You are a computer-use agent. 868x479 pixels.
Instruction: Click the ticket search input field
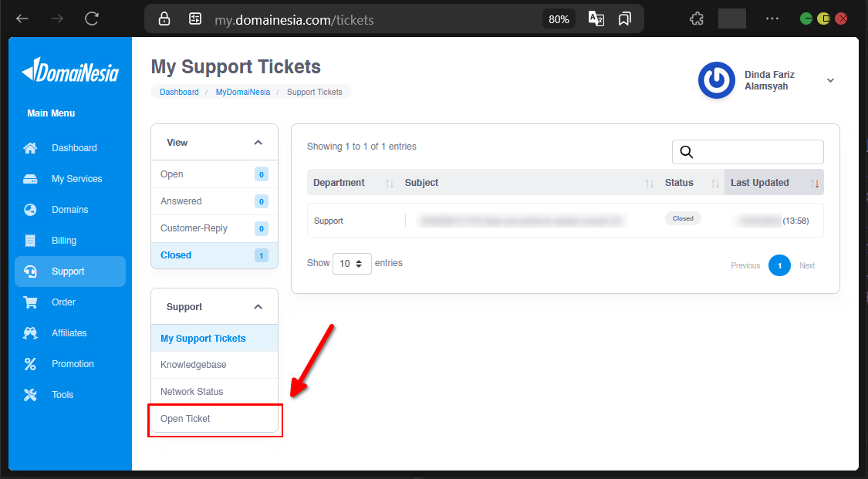point(748,151)
